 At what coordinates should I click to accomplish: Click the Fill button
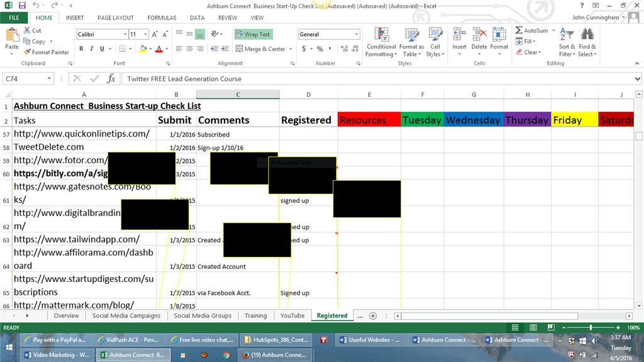coord(526,41)
